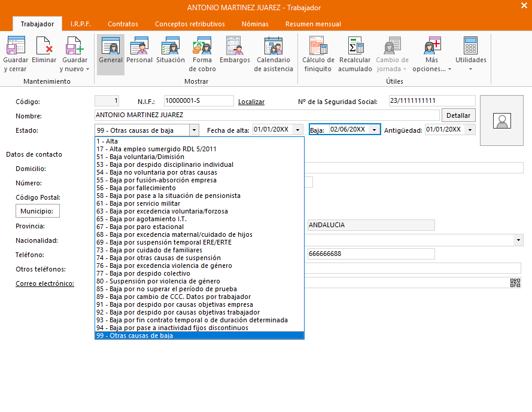Viewport: 532px width, 412px height.
Task: Click the Correo electrónico link
Action: 45,283
